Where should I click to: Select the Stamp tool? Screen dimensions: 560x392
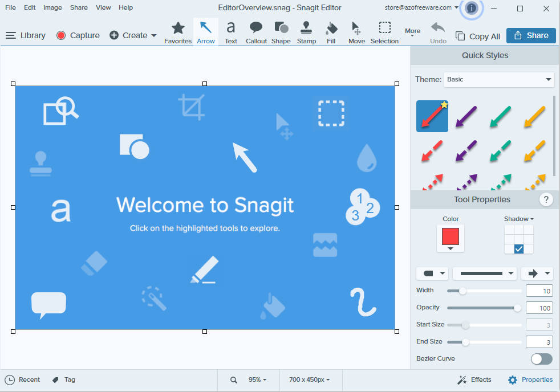coord(306,31)
